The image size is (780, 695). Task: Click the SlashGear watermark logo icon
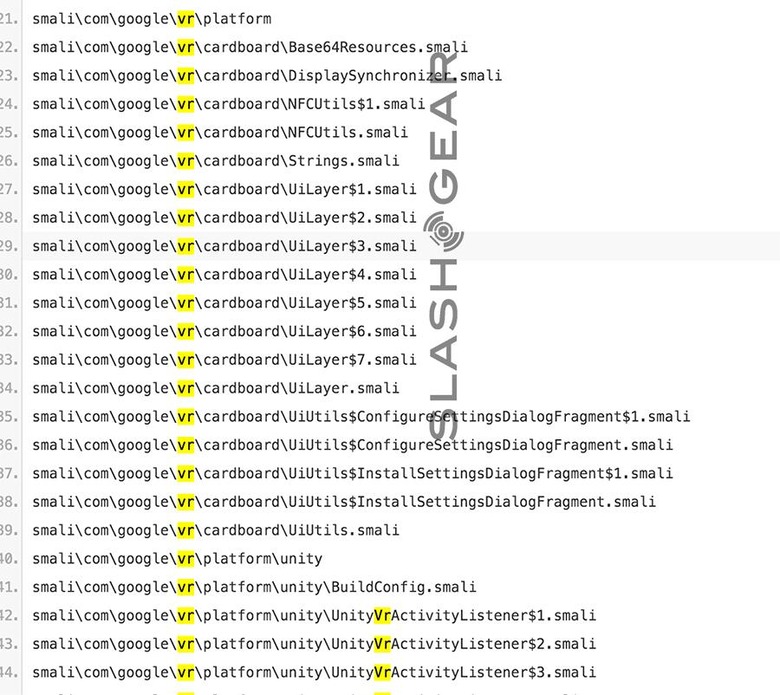[443, 231]
